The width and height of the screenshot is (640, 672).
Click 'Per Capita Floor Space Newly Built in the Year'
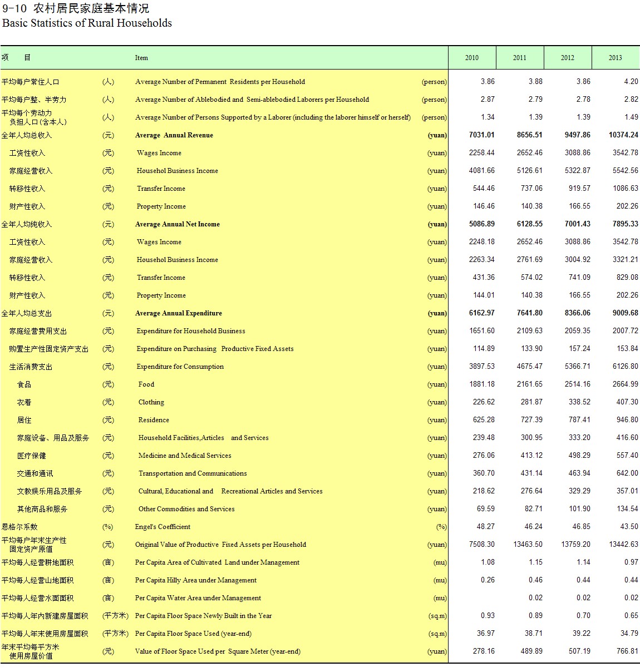tap(204, 616)
